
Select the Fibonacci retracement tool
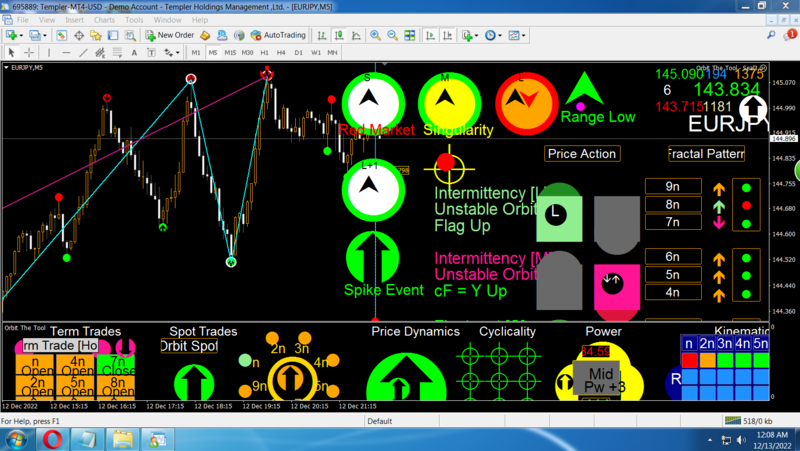tap(117, 53)
